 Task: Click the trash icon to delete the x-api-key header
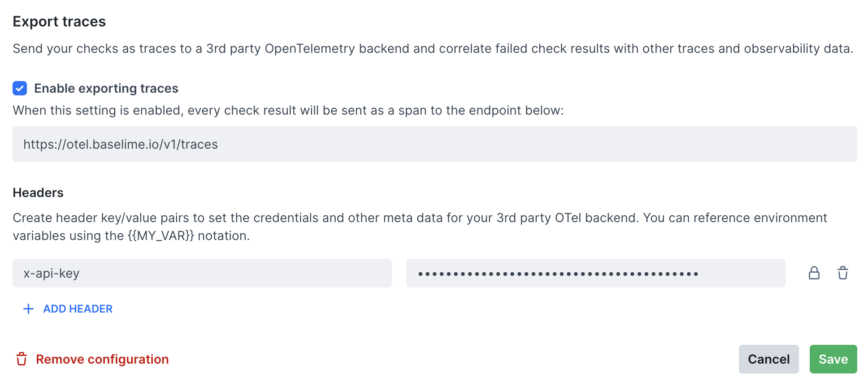pyautogui.click(x=843, y=273)
